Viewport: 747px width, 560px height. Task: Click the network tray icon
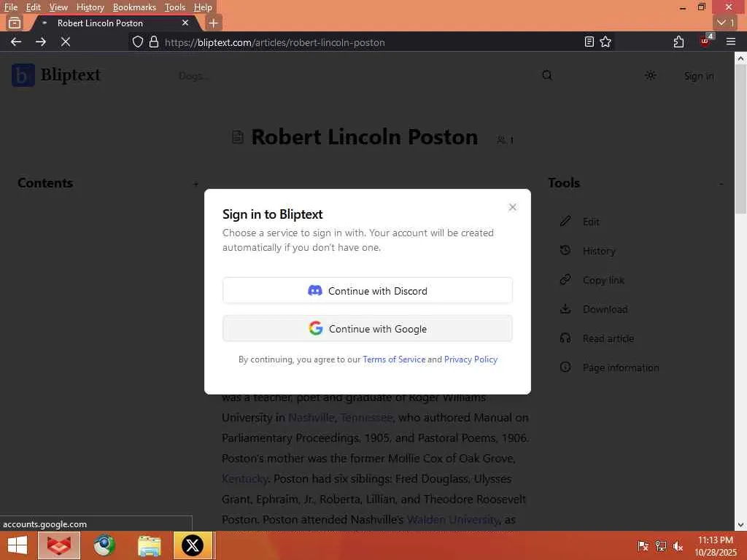pos(661,545)
